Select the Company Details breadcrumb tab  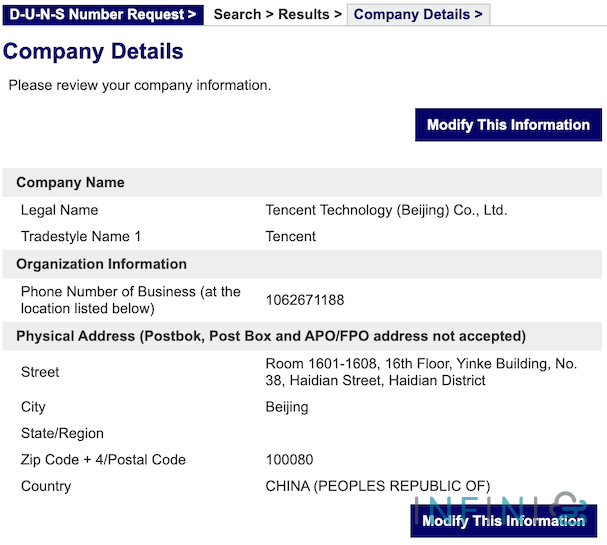[x=418, y=15]
